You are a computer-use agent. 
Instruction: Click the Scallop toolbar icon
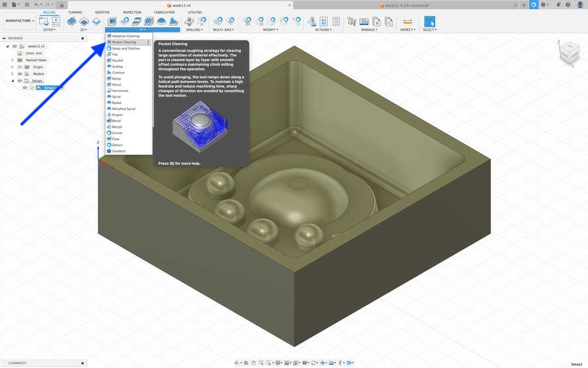[162, 21]
